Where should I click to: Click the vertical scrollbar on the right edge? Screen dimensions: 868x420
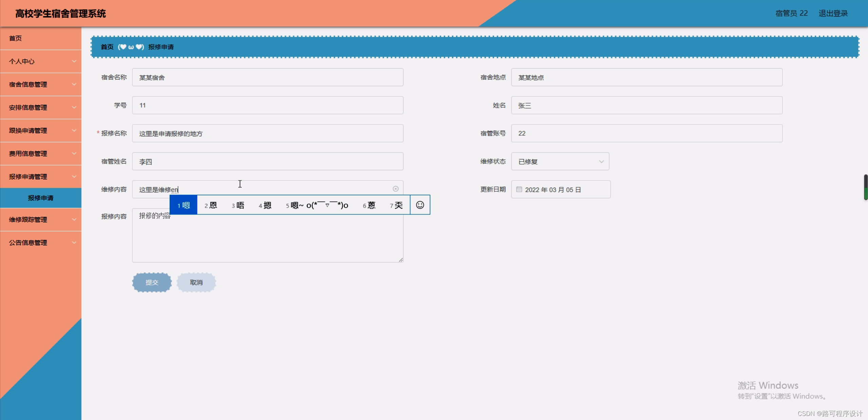pos(865,188)
